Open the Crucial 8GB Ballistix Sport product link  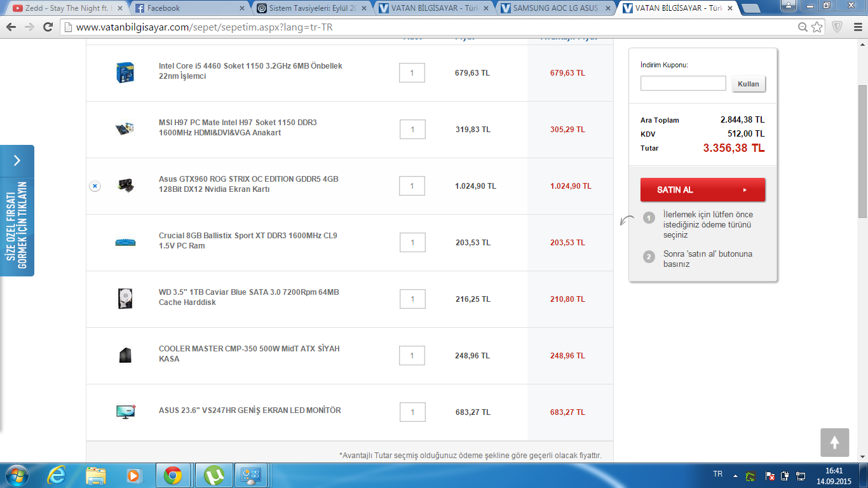pyautogui.click(x=248, y=241)
